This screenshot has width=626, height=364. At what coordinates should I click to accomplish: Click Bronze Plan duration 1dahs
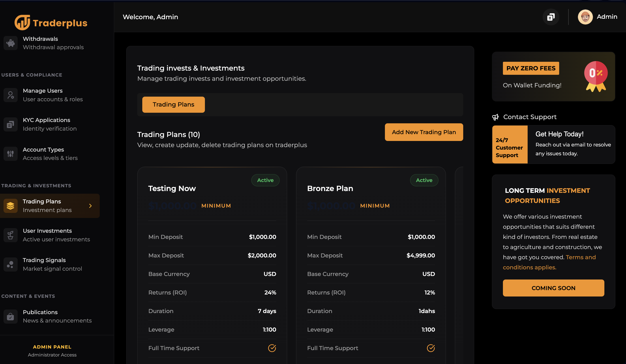427,311
